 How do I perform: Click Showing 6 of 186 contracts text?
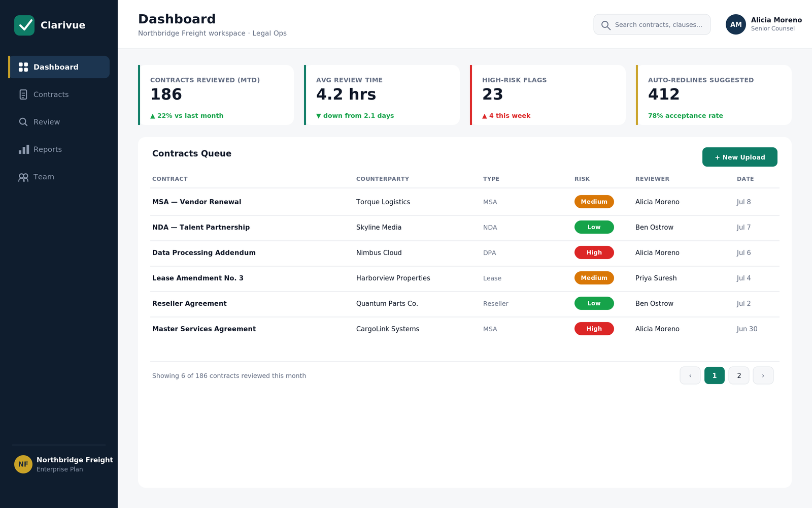click(x=229, y=376)
